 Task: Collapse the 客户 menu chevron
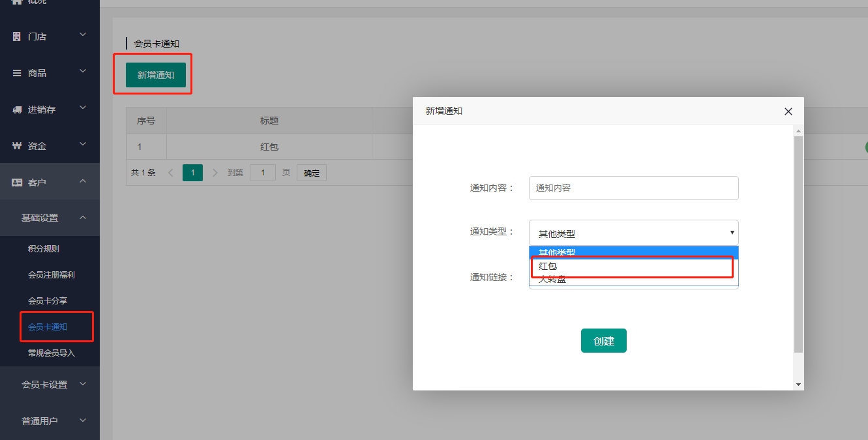coord(83,181)
